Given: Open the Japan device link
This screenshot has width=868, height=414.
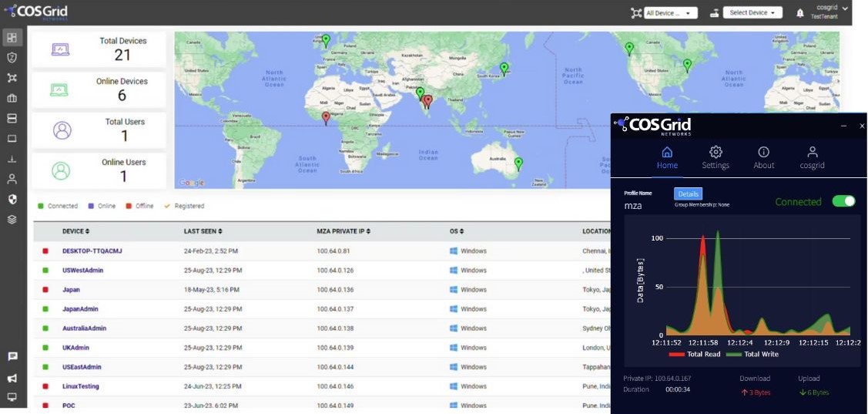Looking at the screenshot, I should (71, 290).
